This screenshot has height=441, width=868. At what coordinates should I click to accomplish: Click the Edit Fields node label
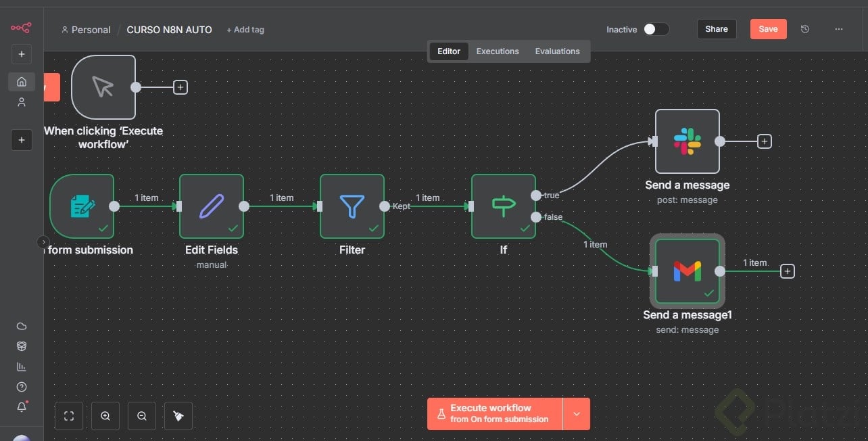[212, 250]
